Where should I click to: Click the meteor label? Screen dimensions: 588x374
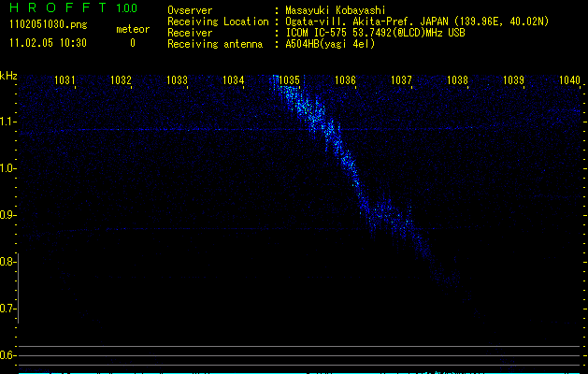coord(133,29)
